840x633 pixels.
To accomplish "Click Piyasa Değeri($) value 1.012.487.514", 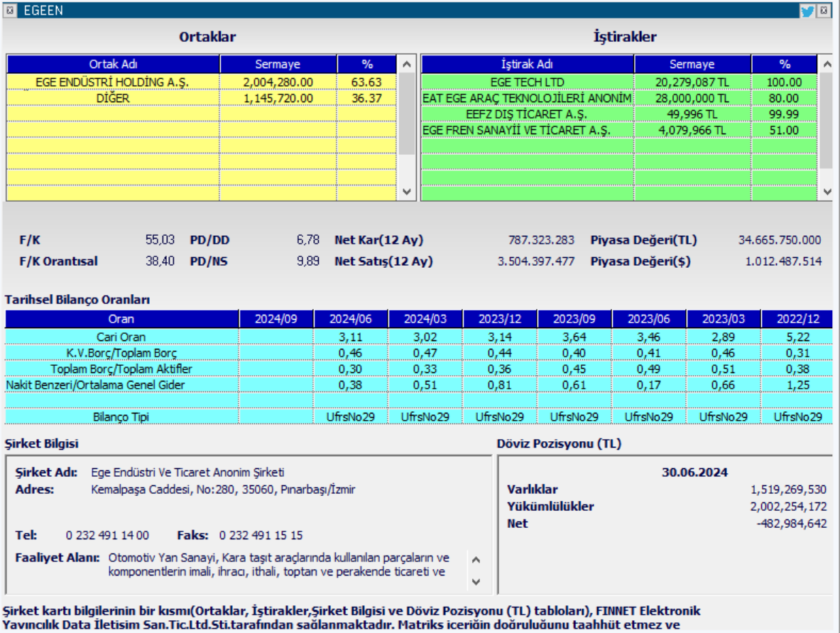I will 783,261.
